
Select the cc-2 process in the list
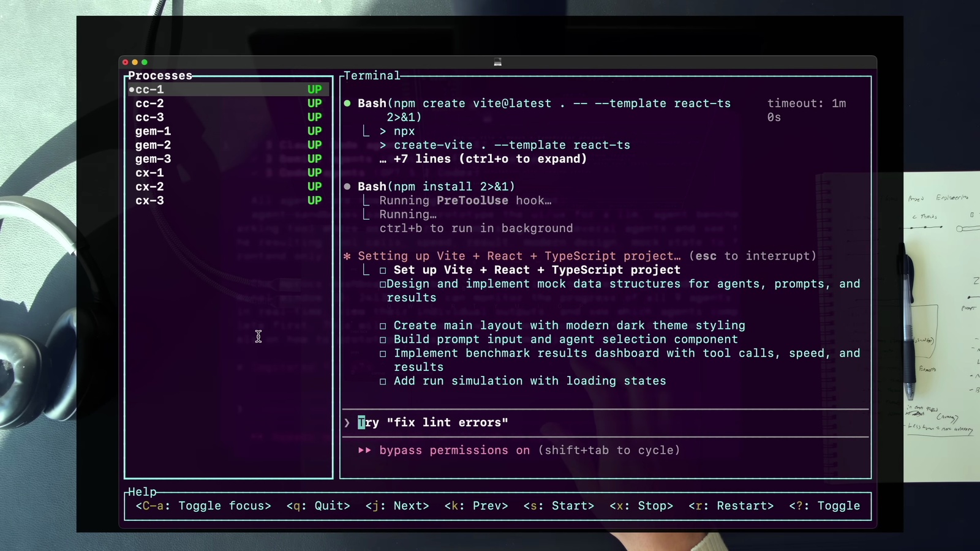click(149, 103)
